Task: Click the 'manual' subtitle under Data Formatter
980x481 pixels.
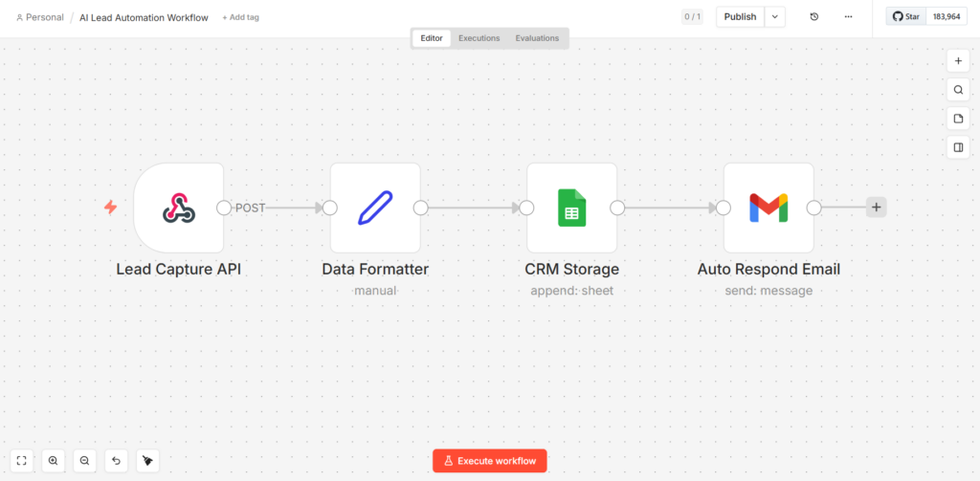Action: [375, 291]
